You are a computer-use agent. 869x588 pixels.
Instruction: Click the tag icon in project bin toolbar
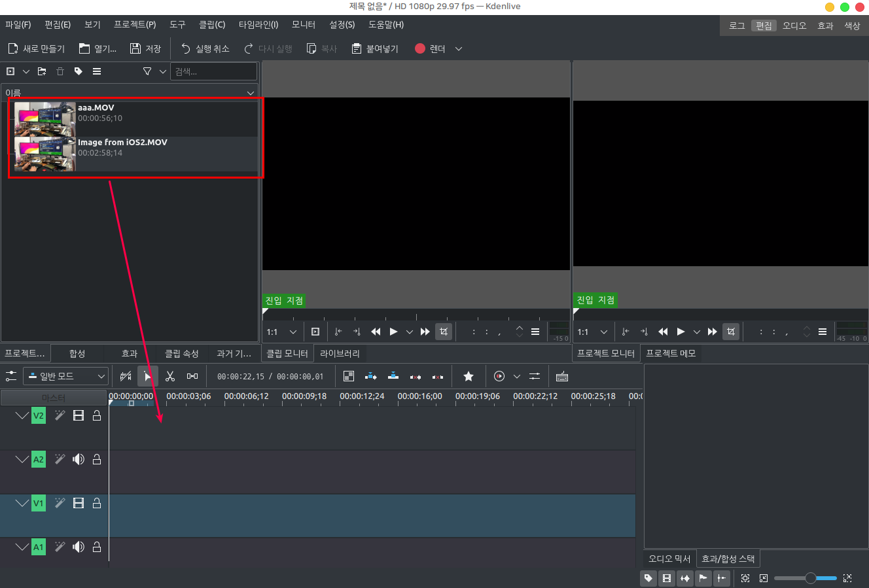pos(79,71)
